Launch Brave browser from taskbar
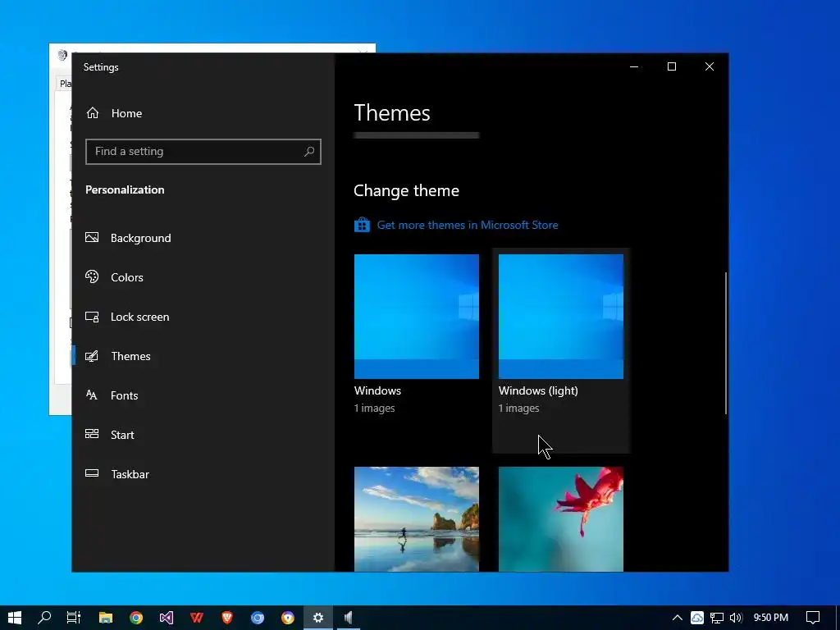 227,618
